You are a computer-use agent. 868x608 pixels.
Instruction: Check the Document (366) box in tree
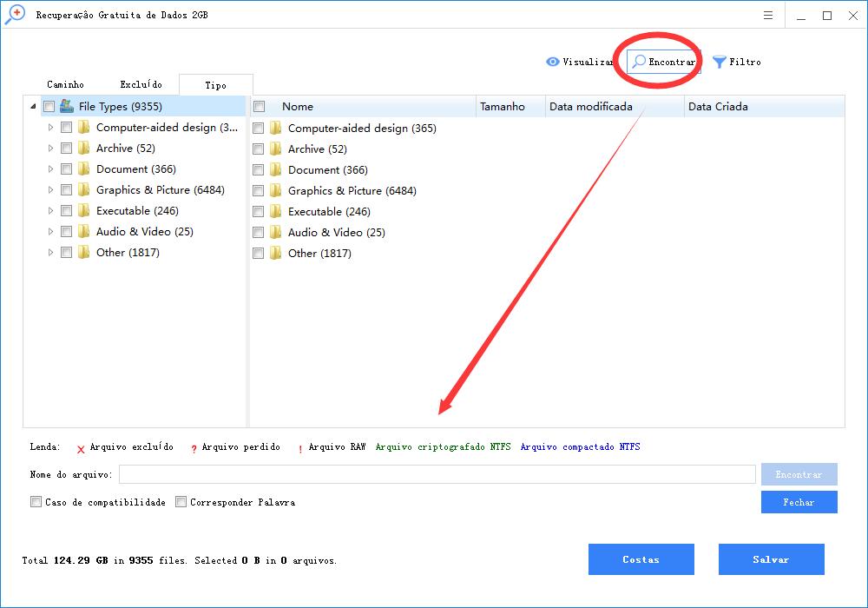coord(66,169)
